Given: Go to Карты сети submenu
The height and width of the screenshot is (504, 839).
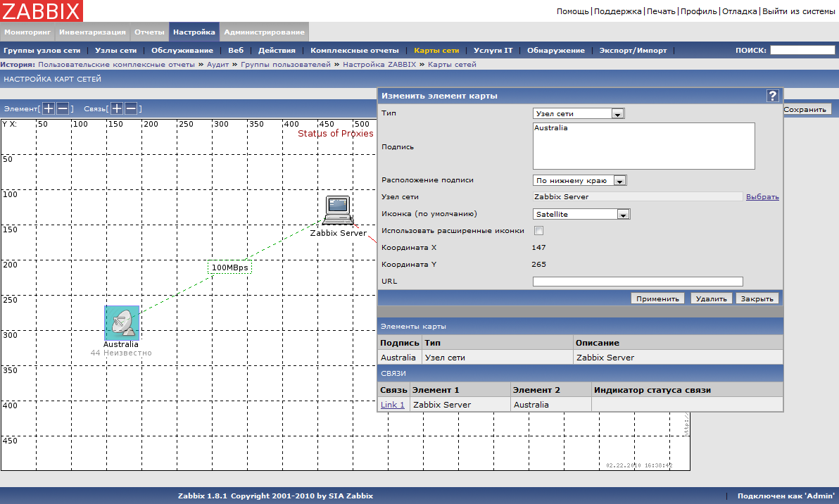Looking at the screenshot, I should coord(436,50).
